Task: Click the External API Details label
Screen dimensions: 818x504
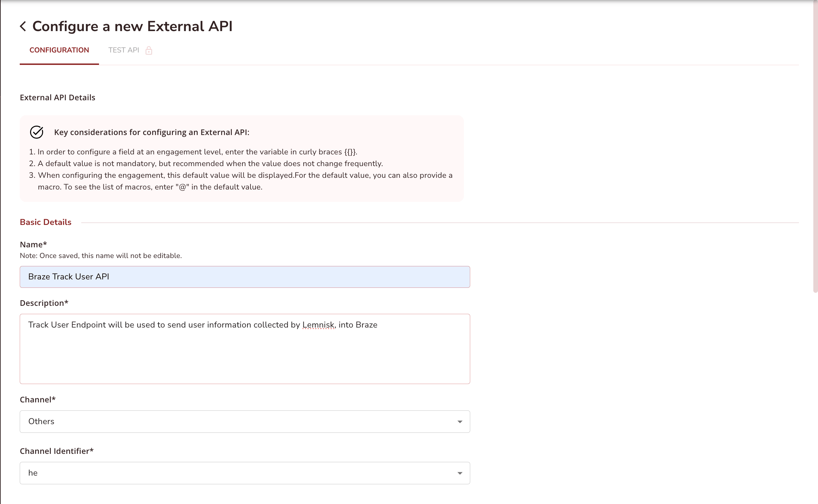Action: click(x=58, y=97)
